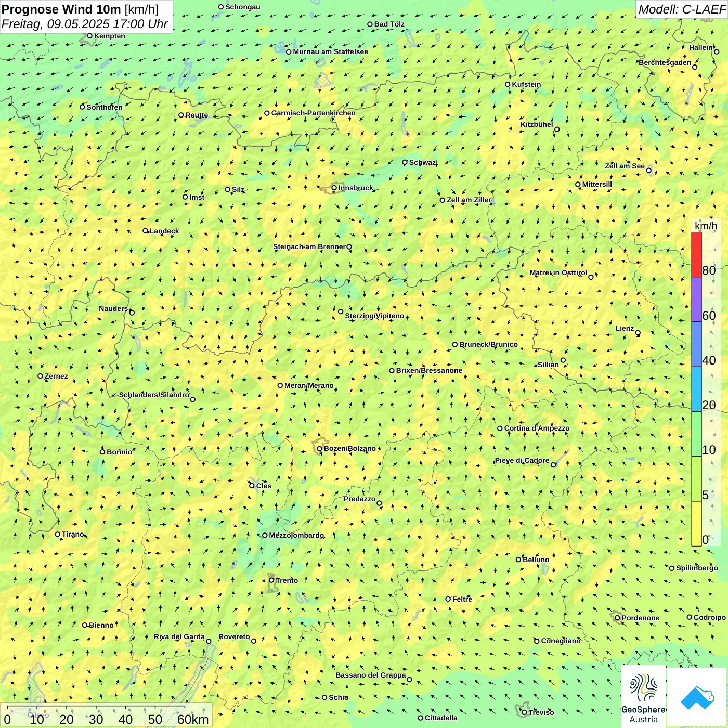The width and height of the screenshot is (728, 728).
Task: Click the Meran/Merano label
Action: pos(309,385)
